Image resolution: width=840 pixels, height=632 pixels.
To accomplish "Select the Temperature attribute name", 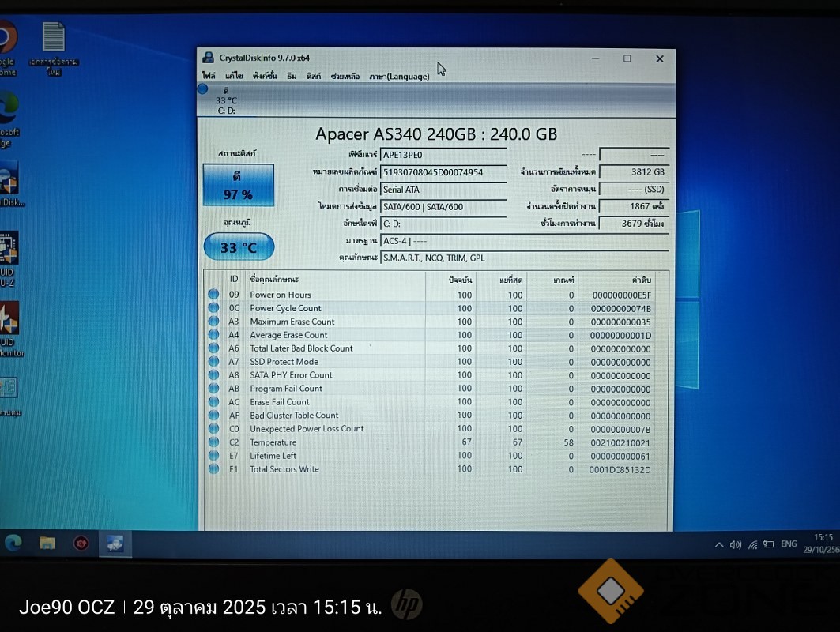I will point(273,442).
